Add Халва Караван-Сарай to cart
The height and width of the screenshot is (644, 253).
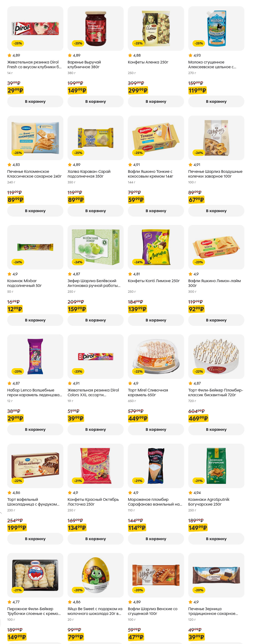point(95,211)
